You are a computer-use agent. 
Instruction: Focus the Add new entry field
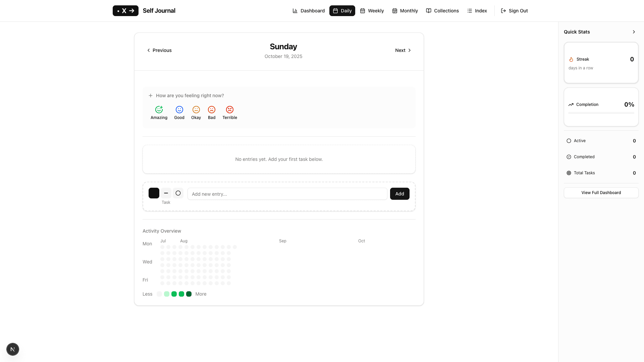tap(287, 194)
